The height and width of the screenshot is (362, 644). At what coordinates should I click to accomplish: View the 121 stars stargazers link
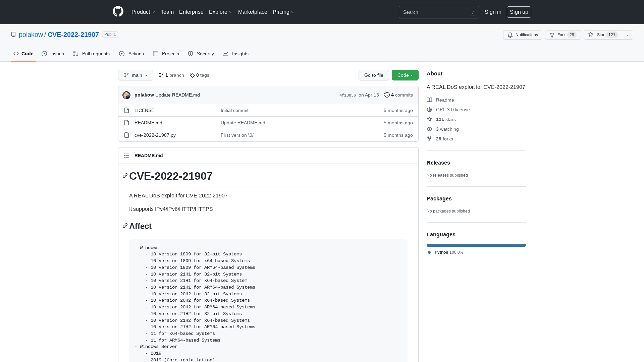(446, 119)
